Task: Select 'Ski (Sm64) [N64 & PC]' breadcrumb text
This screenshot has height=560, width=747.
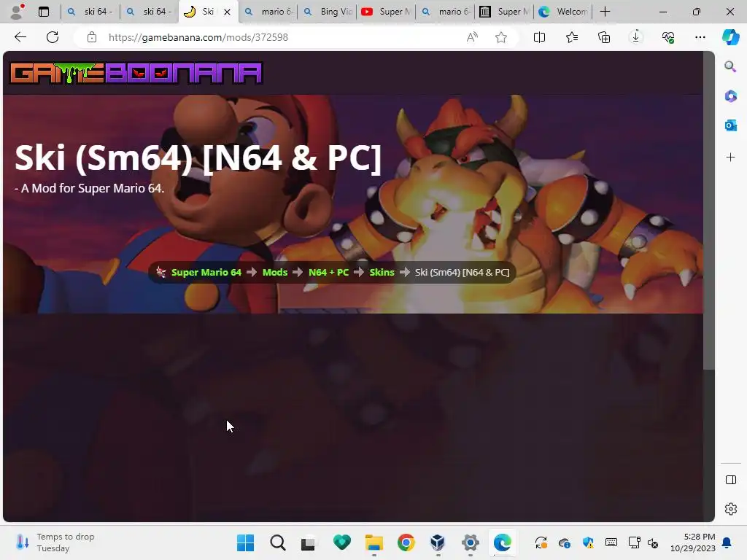Action: point(462,273)
